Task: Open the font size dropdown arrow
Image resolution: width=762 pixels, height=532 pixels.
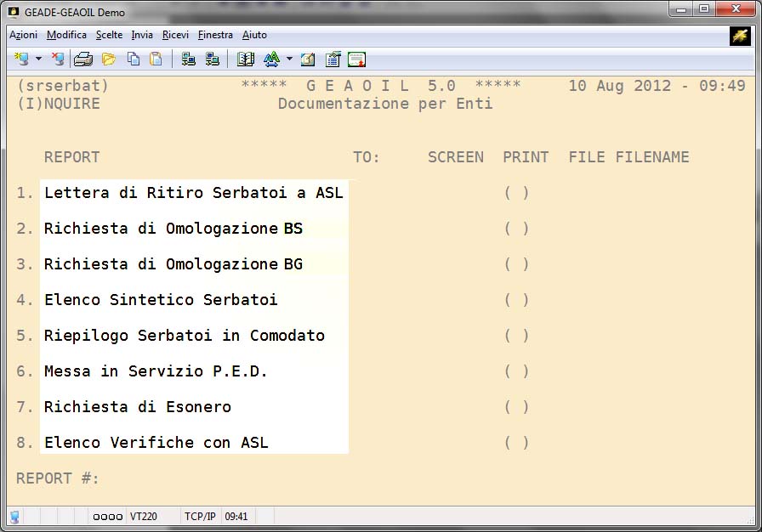Action: (x=289, y=59)
